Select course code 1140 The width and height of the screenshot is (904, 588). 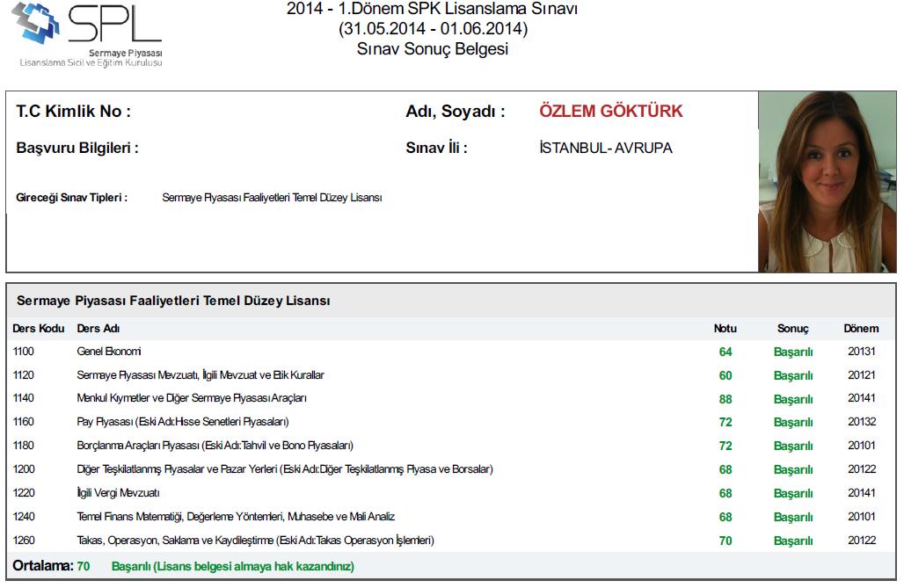(x=24, y=398)
